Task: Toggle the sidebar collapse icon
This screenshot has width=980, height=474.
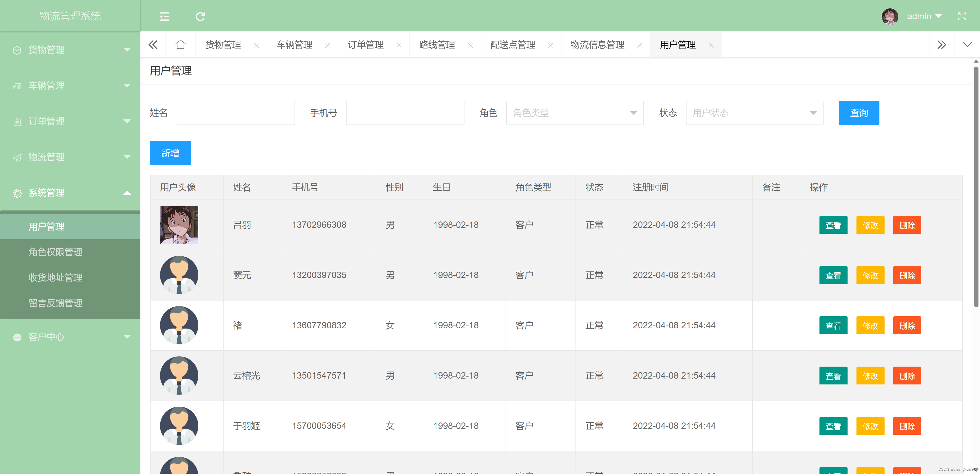Action: coord(164,16)
